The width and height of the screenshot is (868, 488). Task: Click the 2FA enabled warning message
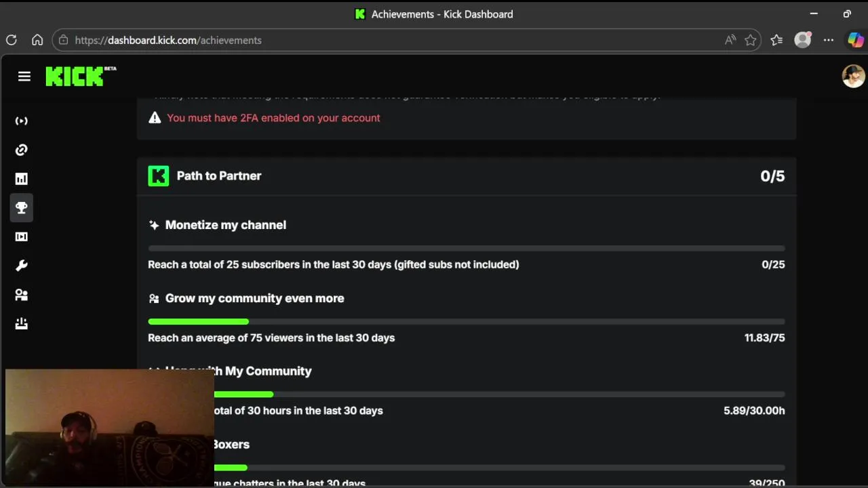point(273,118)
